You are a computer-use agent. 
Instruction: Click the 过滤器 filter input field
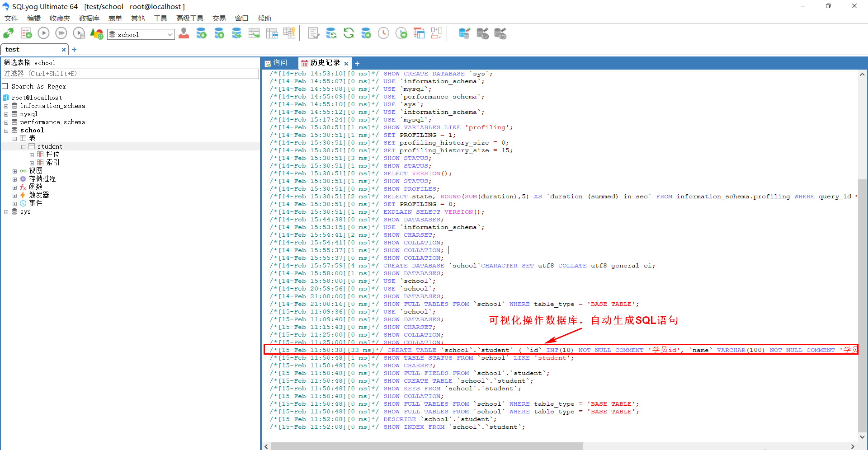tap(129, 74)
